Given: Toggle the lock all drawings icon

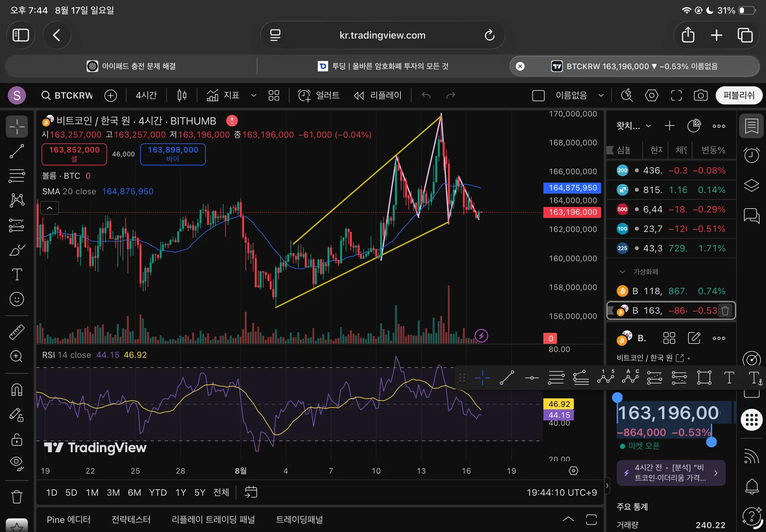Looking at the screenshot, I should click(x=17, y=439).
